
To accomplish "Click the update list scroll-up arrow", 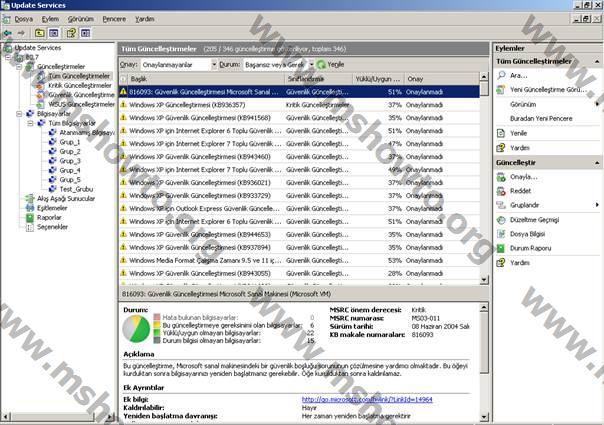I will [x=484, y=77].
